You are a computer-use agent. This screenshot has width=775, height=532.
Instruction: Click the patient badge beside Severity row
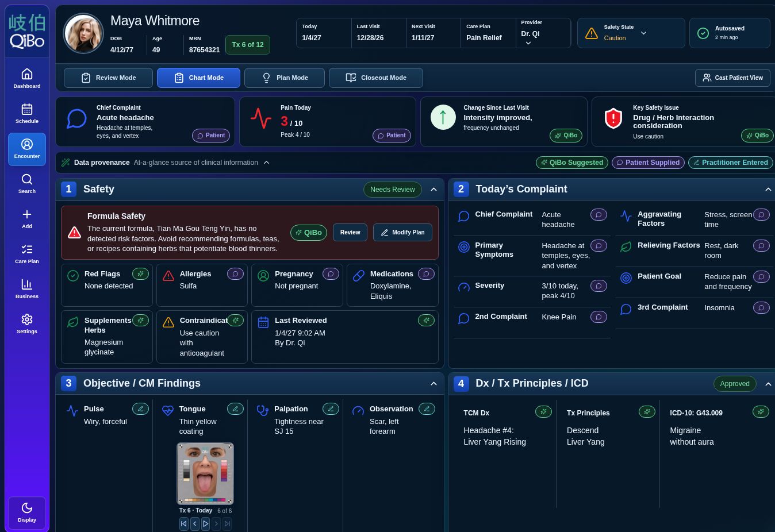click(x=598, y=286)
